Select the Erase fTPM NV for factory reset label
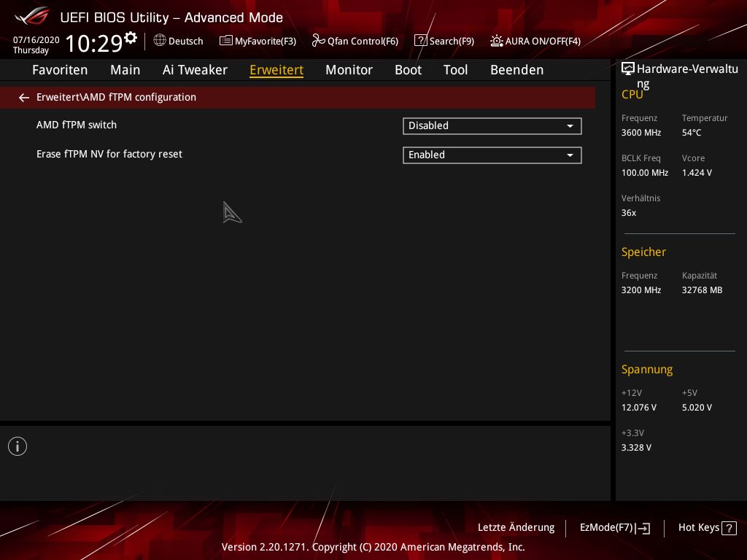This screenshot has width=747, height=560. click(109, 154)
